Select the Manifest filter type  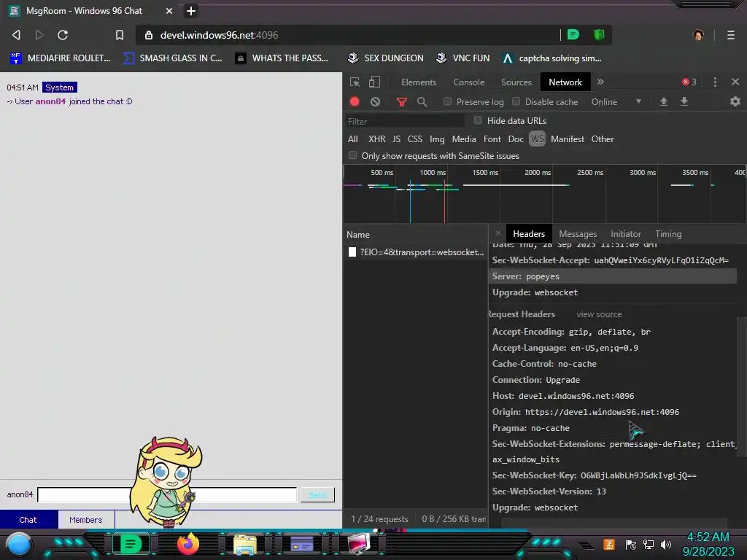pyautogui.click(x=568, y=139)
